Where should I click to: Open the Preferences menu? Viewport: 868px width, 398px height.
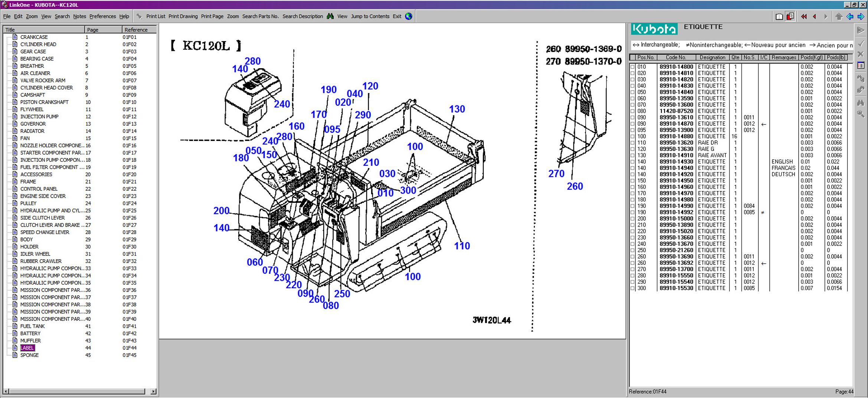(x=102, y=16)
